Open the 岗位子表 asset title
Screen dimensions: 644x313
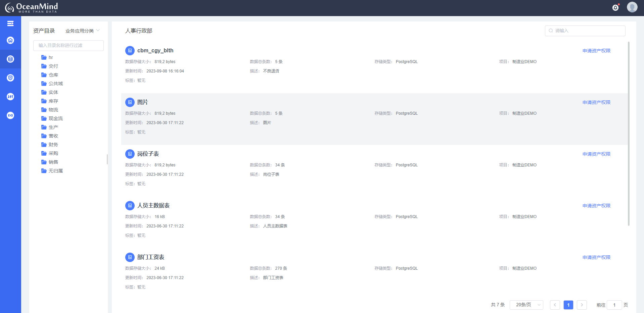pyautogui.click(x=148, y=154)
